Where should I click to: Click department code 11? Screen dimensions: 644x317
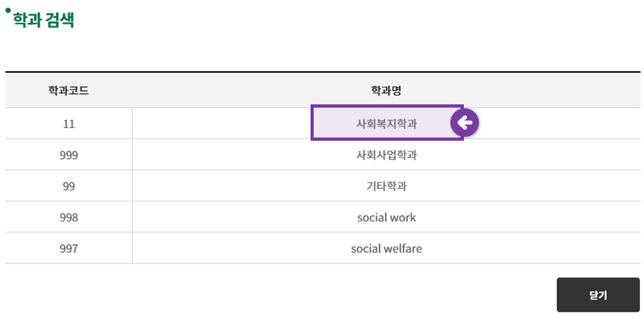point(69,124)
